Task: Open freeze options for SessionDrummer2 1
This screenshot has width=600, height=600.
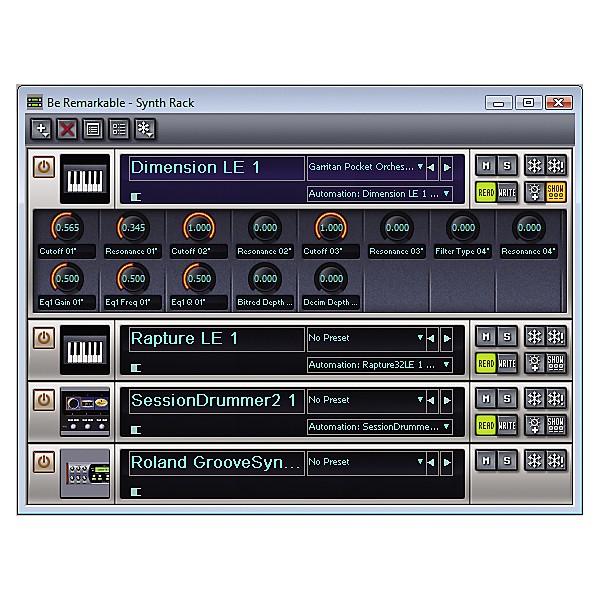Action: coord(556,399)
